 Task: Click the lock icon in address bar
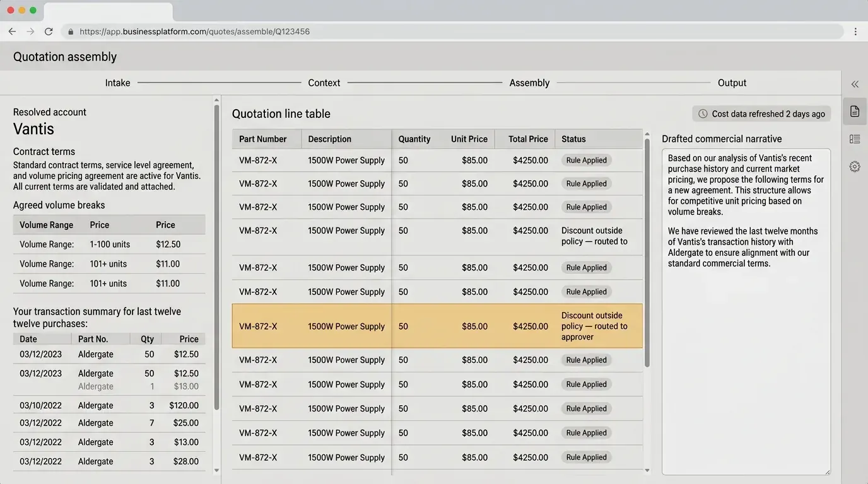[70, 32]
